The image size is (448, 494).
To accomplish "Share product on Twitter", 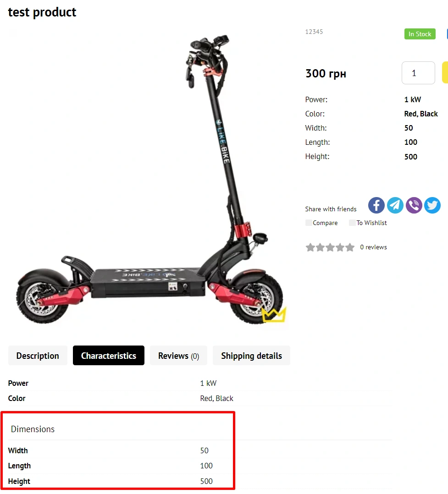I will tap(432, 205).
